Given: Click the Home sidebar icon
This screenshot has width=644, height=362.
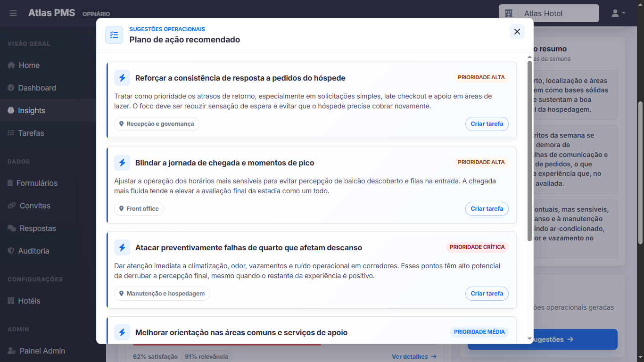Looking at the screenshot, I should [11, 65].
